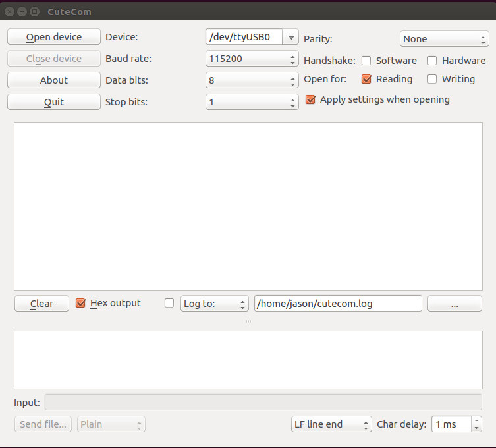Viewport: 496px width, 448px height.
Task: Open the Parity None dropdown
Action: click(445, 39)
